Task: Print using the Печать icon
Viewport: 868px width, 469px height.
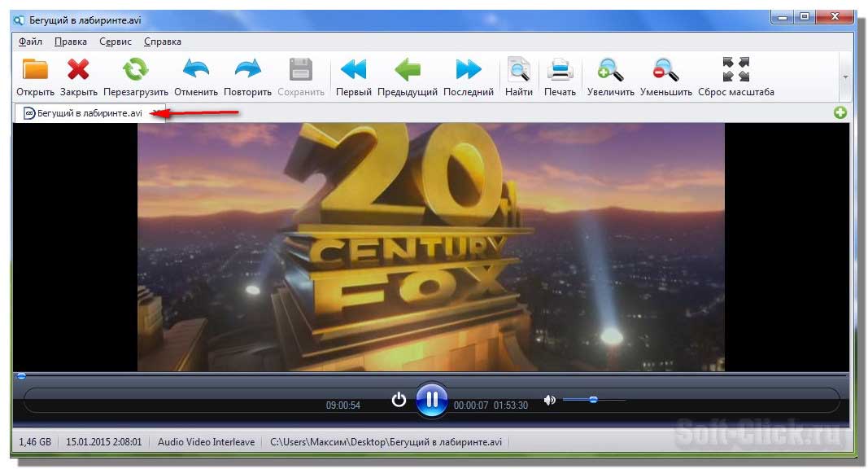Action: (560, 71)
